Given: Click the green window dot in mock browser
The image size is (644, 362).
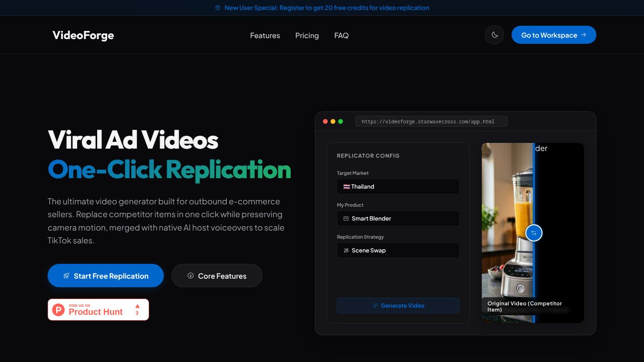Looking at the screenshot, I should (341, 121).
